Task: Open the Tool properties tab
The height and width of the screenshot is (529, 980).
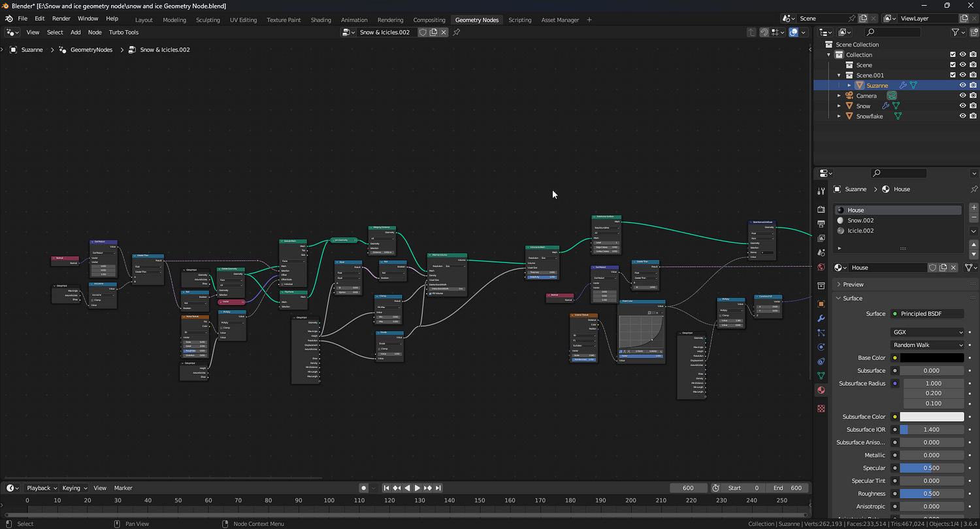Action: click(821, 191)
